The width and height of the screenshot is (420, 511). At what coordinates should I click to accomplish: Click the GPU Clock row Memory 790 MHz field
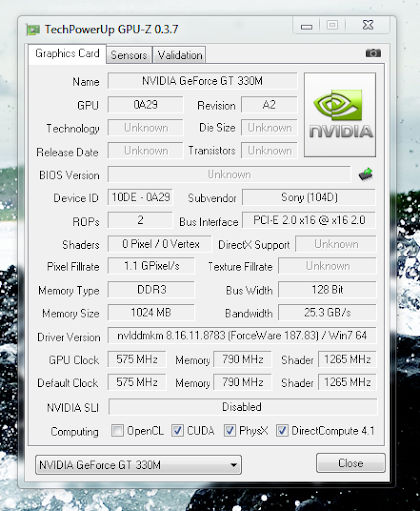242,359
